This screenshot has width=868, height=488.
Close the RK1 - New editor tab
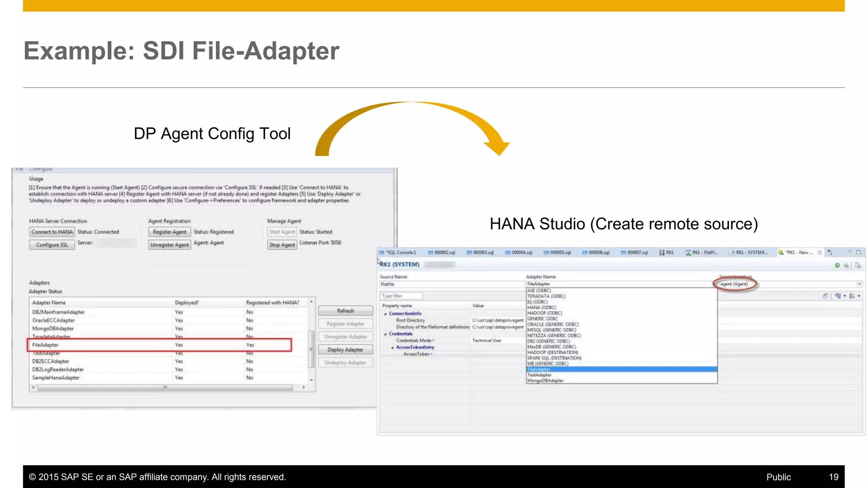819,252
